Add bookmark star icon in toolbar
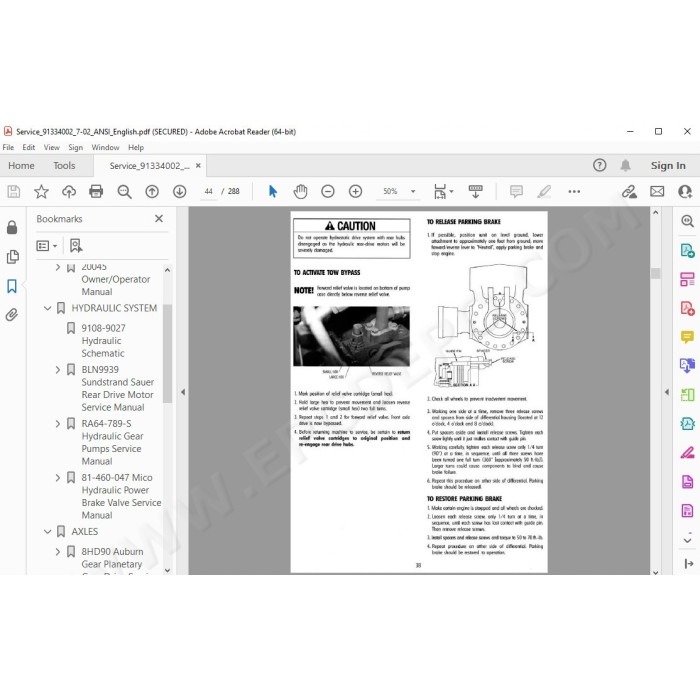 [41, 192]
